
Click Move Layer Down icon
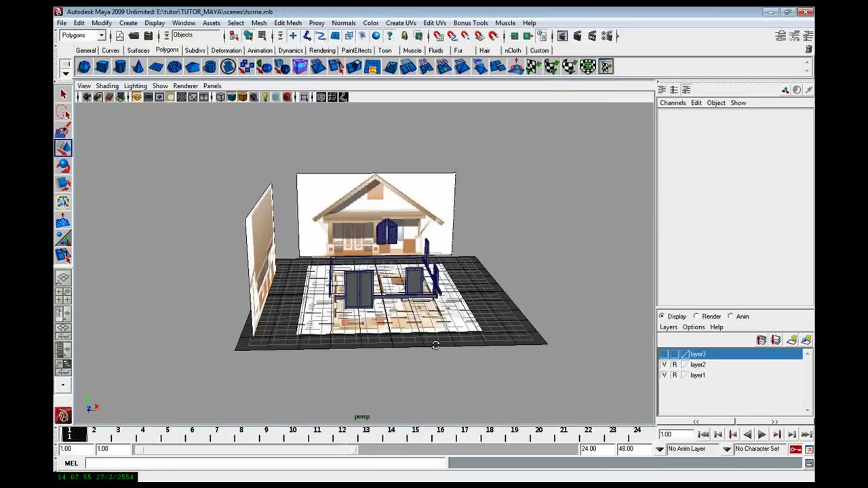coord(776,340)
